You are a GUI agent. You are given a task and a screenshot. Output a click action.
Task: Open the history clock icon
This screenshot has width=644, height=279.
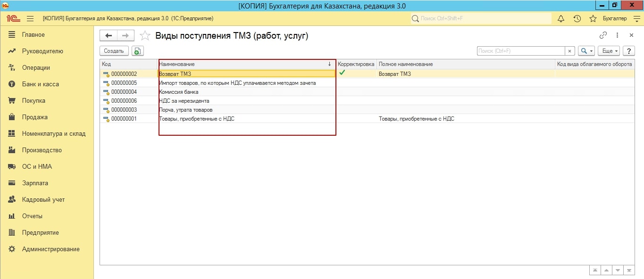577,19
